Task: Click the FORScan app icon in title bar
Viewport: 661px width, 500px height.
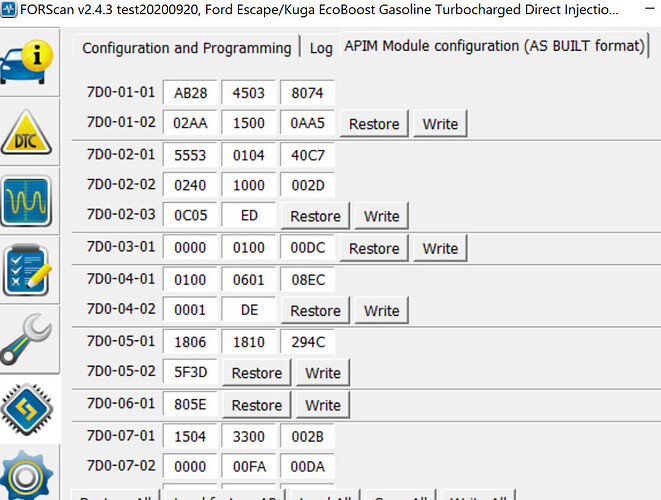Action: point(8,9)
